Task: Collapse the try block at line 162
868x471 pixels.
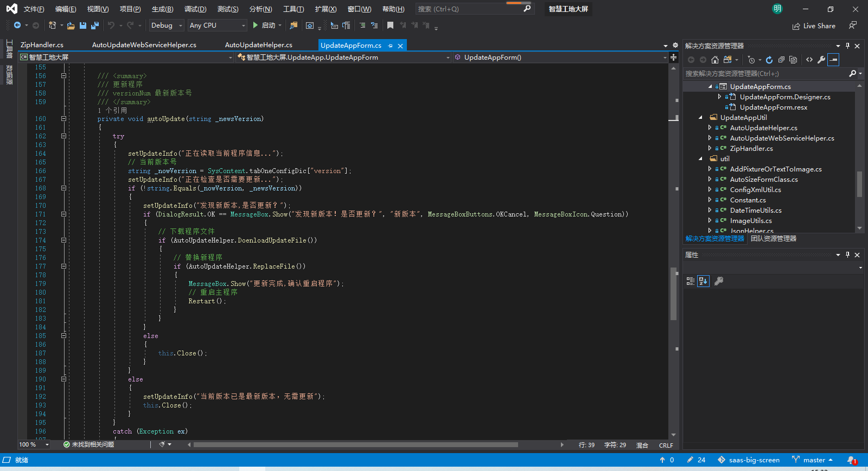Action: [63, 136]
